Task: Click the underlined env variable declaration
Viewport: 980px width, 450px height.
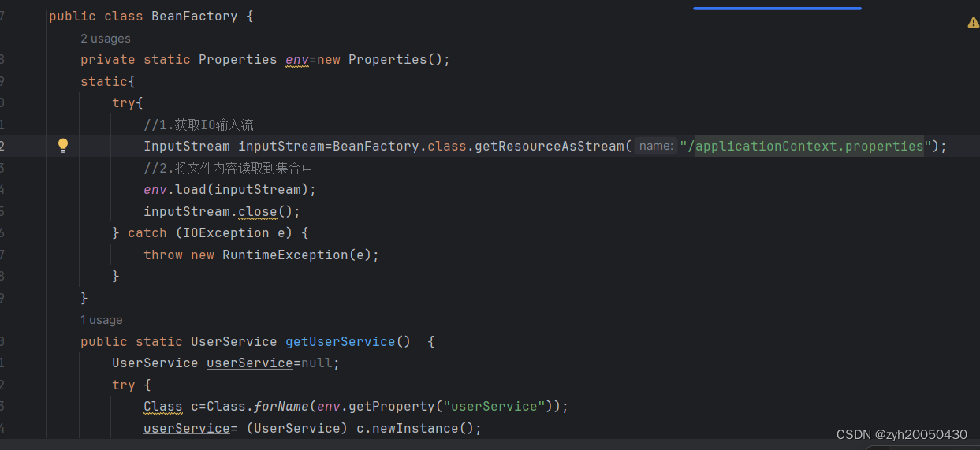Action: click(x=297, y=60)
